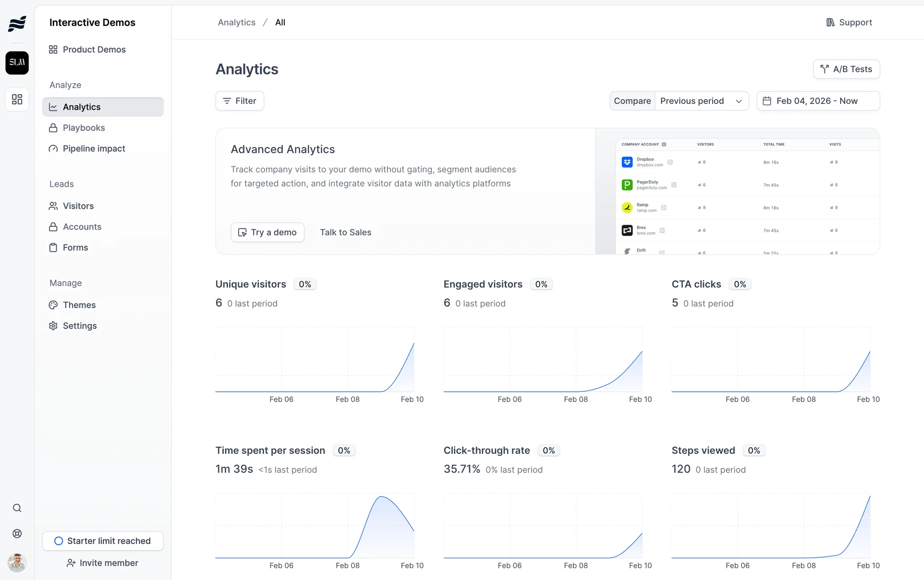
Task: Click the A/B Tests button
Action: [x=846, y=69]
